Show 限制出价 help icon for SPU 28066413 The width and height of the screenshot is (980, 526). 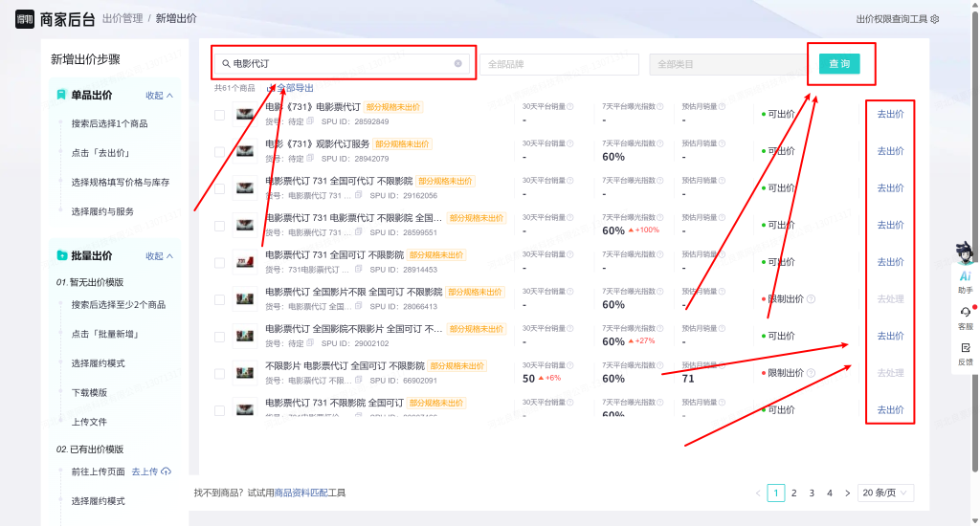coord(811,299)
